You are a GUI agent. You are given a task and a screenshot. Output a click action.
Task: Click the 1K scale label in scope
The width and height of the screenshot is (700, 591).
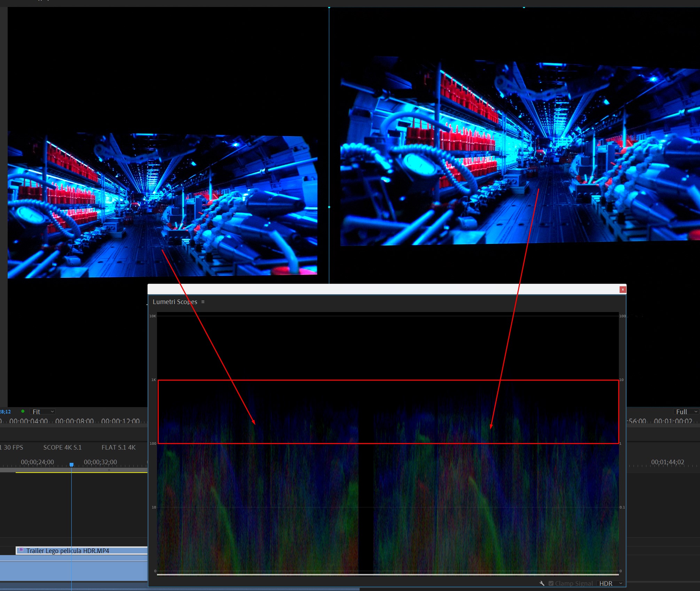[x=154, y=380]
